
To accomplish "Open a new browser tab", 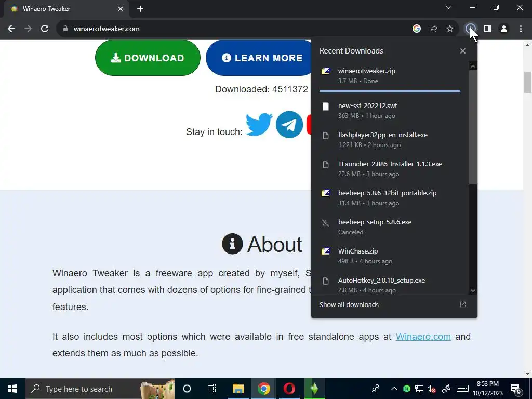I will pyautogui.click(x=140, y=9).
